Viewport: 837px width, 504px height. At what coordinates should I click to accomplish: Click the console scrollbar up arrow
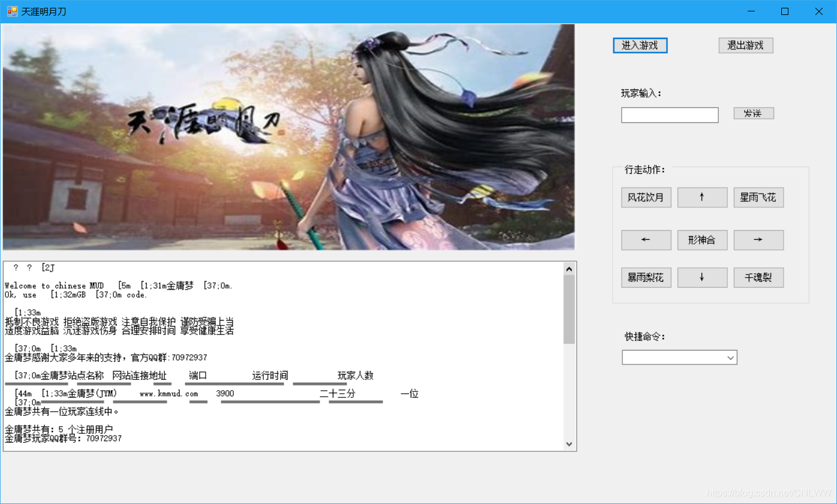coord(569,269)
